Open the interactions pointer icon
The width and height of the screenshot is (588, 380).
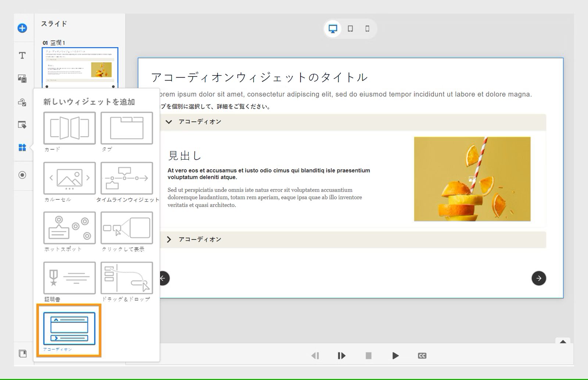[22, 125]
